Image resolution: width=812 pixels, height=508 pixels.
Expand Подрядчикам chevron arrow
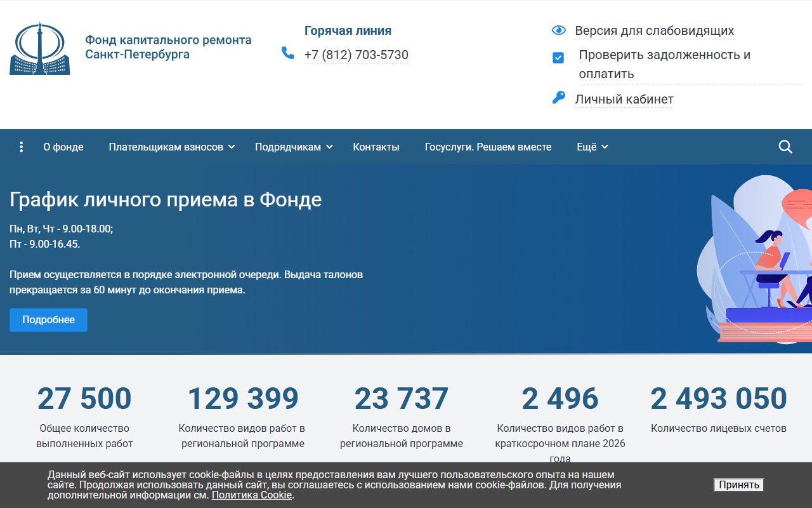329,147
